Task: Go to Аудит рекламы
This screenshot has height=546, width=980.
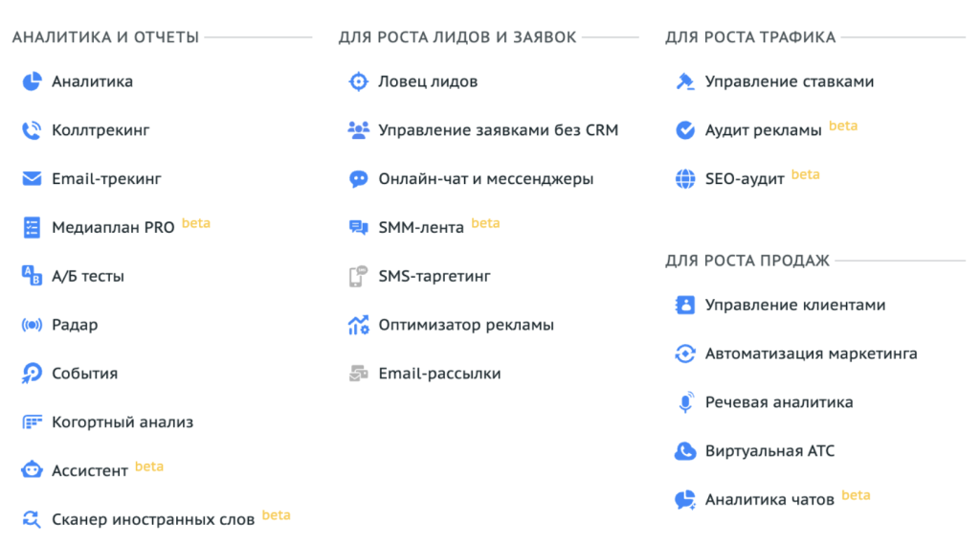Action: tap(763, 130)
